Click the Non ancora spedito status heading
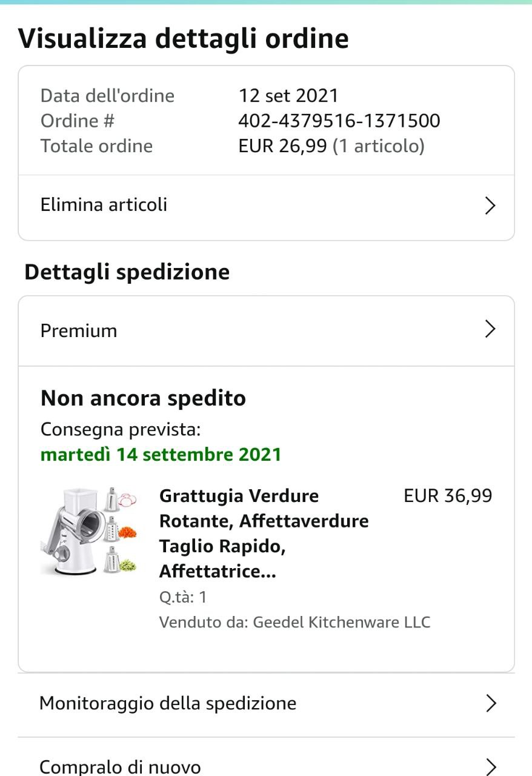532x776 pixels. click(143, 398)
